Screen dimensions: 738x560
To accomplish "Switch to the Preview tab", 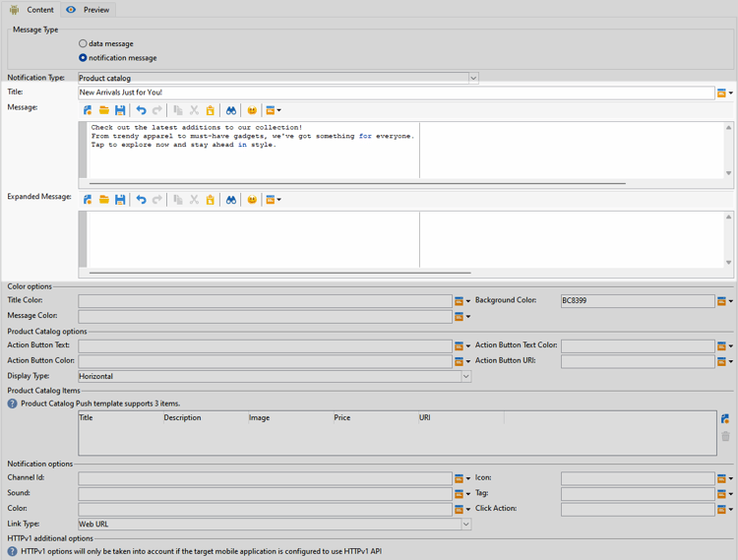I will point(89,10).
